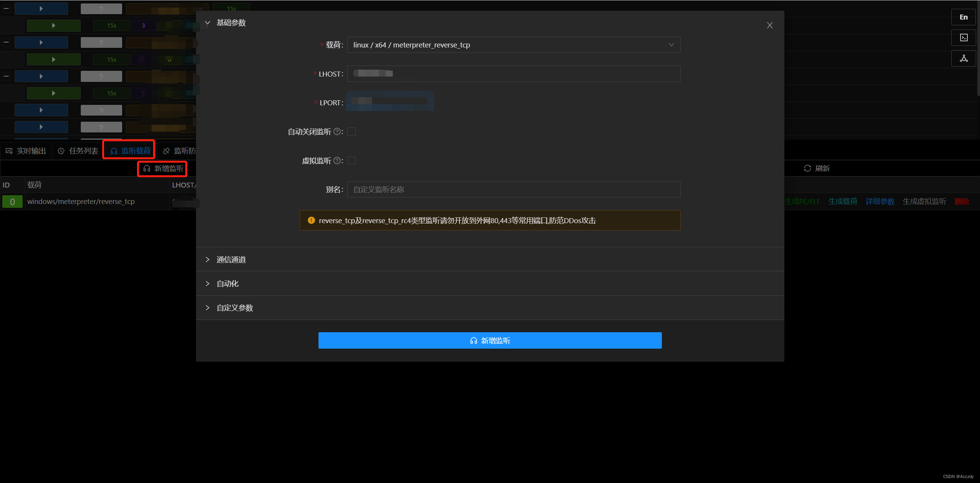980x483 pixels.
Task: Click the 新增监听 button above the table
Action: pos(163,168)
